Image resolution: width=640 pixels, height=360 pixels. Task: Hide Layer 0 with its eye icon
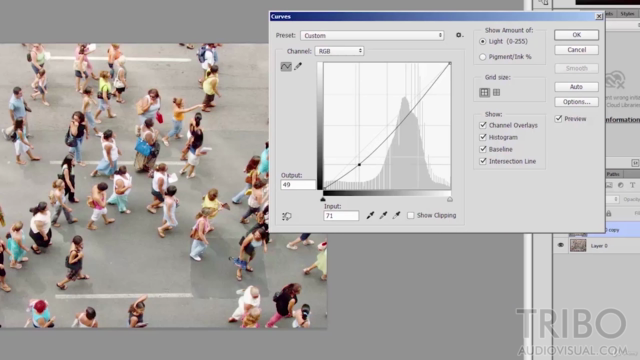(560, 245)
